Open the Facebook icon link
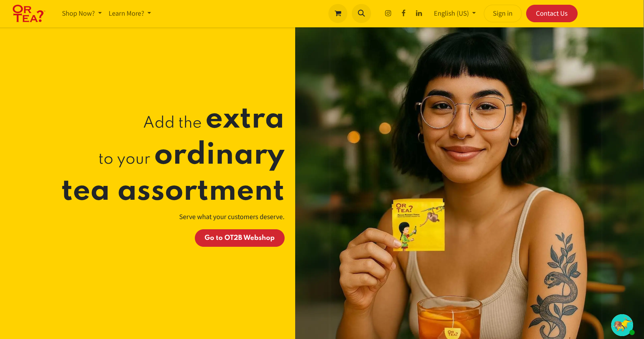This screenshot has height=339, width=644. pos(404,13)
